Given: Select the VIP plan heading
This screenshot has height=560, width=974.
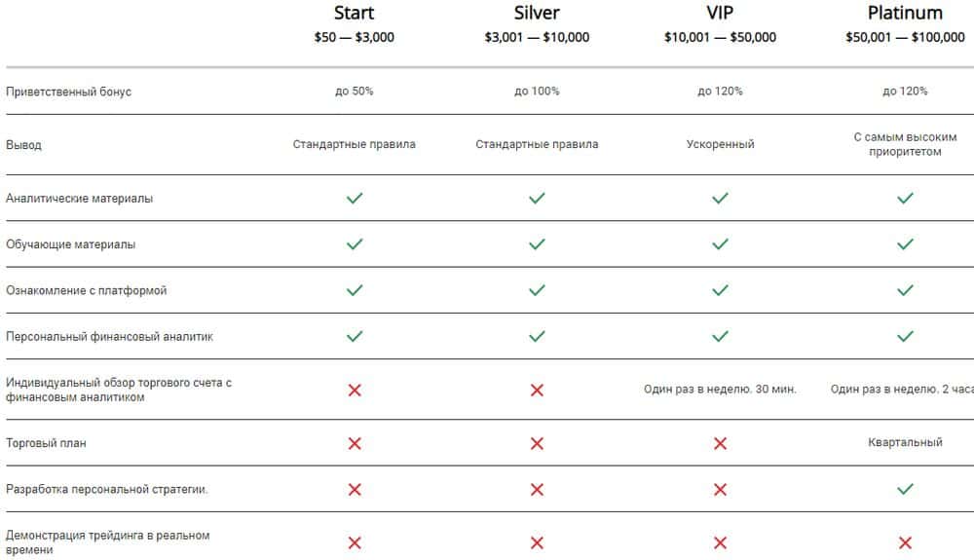Looking at the screenshot, I should tap(720, 13).
